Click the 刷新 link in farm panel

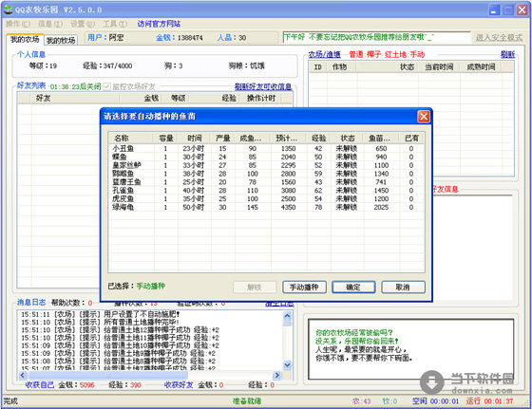507,54
